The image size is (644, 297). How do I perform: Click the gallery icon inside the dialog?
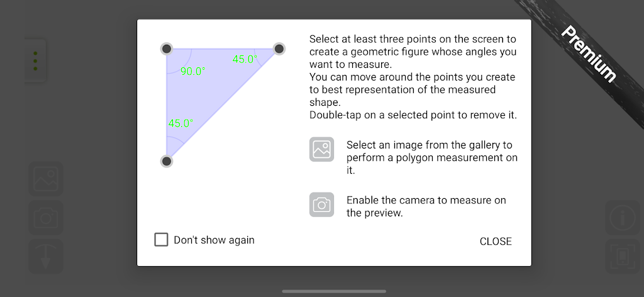(321, 150)
